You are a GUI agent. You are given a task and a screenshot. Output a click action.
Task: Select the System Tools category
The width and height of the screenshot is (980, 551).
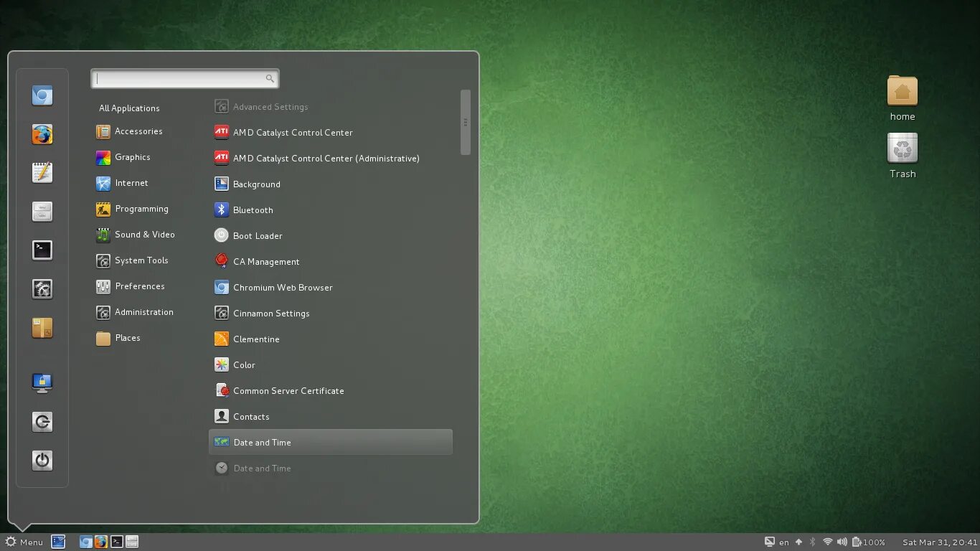[141, 260]
